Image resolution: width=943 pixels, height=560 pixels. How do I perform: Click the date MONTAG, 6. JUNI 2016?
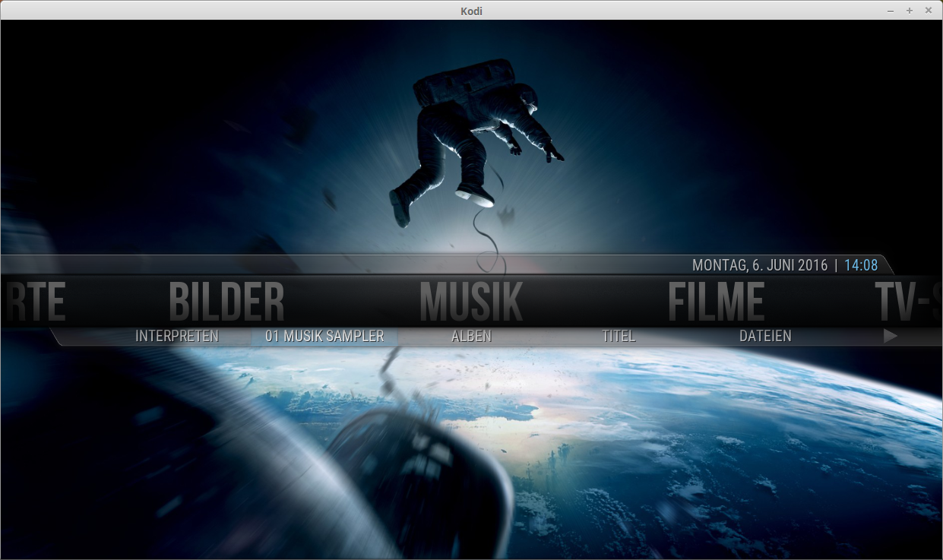(760, 265)
